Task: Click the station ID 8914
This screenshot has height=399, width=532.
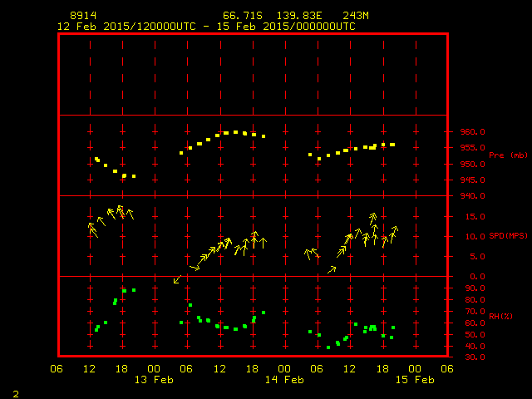Action: coord(83,16)
